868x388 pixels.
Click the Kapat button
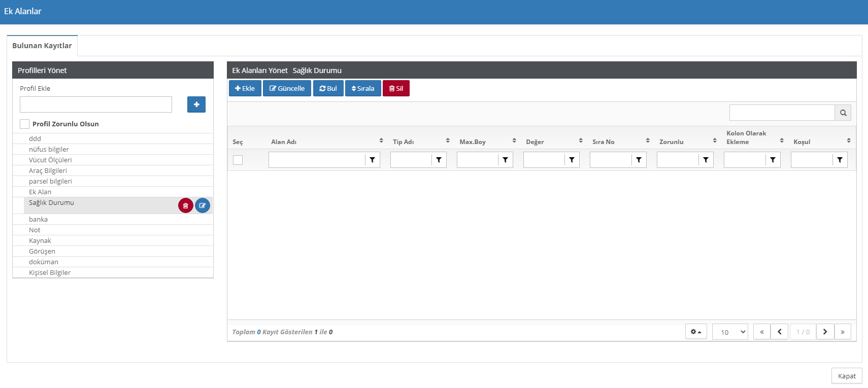pyautogui.click(x=846, y=376)
